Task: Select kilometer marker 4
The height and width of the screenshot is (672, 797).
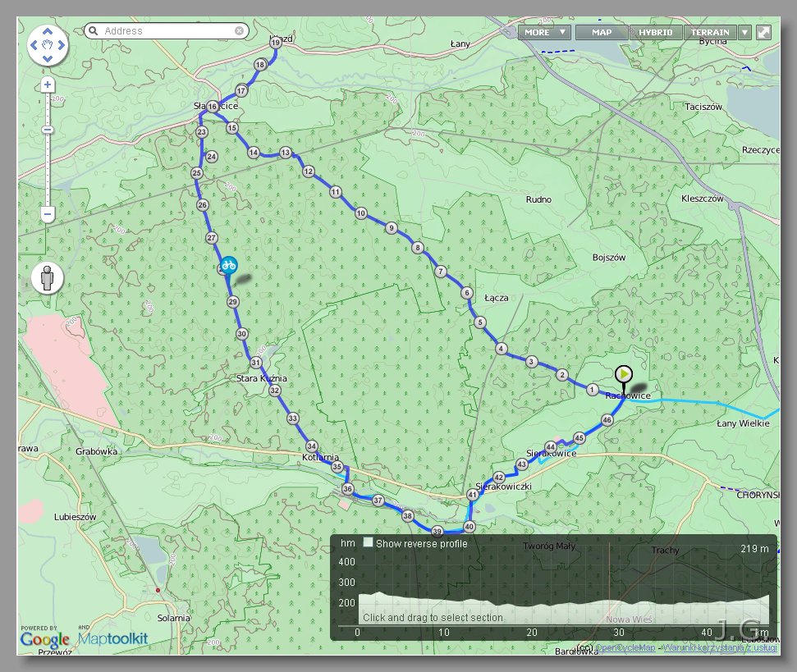Action: point(502,349)
